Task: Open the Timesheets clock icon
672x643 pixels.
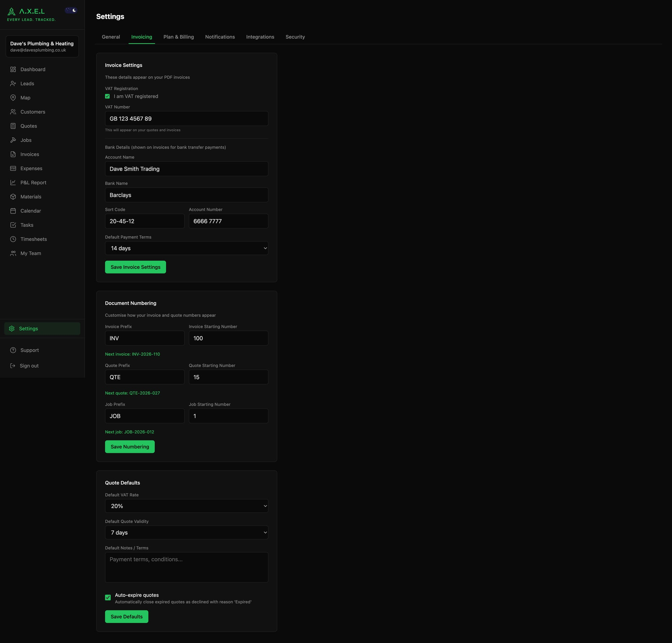Action: (x=13, y=239)
